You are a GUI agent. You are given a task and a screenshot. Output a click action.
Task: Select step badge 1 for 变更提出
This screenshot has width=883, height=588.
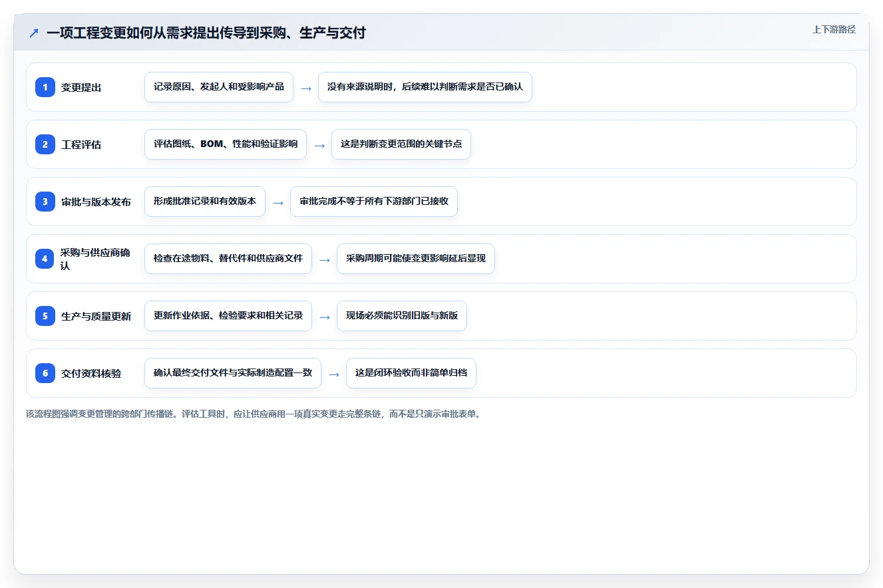(45, 87)
